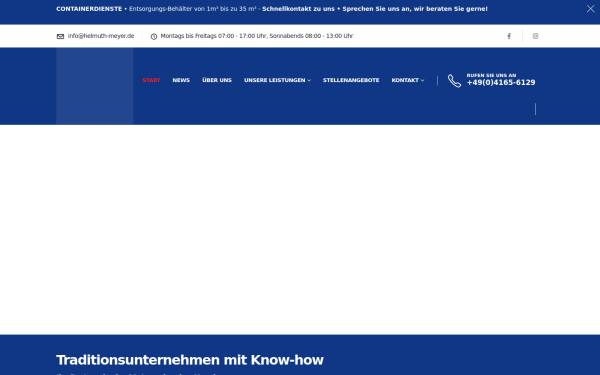The image size is (600, 375).
Task: Click the envelope email icon
Action: (x=60, y=36)
